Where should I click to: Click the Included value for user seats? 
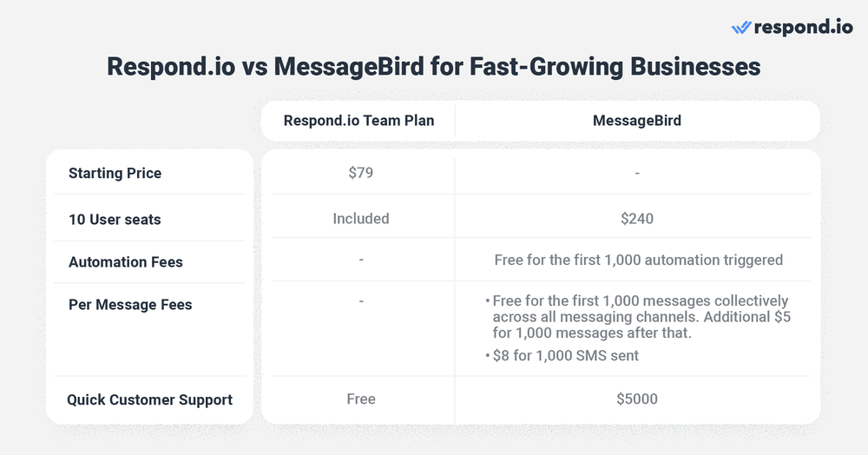pyautogui.click(x=360, y=219)
